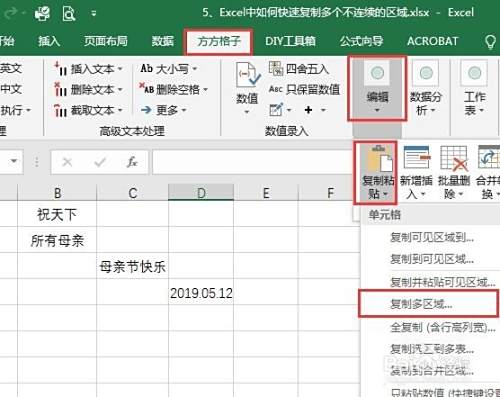Switch to the 公式向导 tab
The height and width of the screenshot is (397, 500).
361,41
